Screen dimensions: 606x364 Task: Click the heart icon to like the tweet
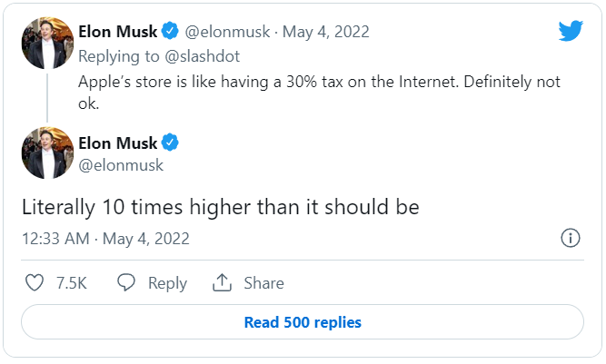pos(35,283)
